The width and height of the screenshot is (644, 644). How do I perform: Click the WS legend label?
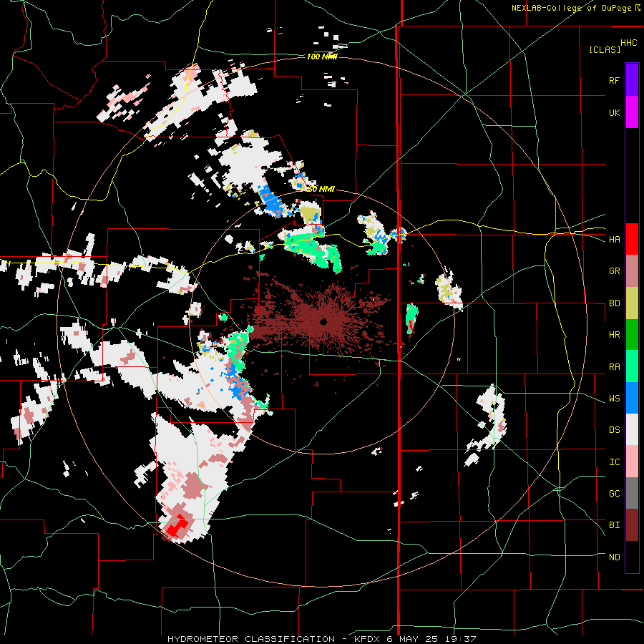pyautogui.click(x=614, y=399)
